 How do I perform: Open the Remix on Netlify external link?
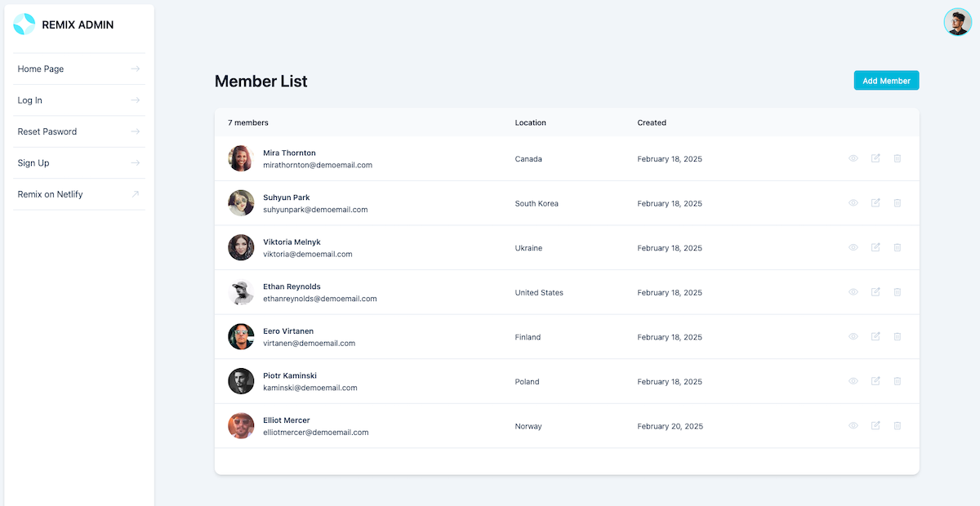click(x=79, y=194)
